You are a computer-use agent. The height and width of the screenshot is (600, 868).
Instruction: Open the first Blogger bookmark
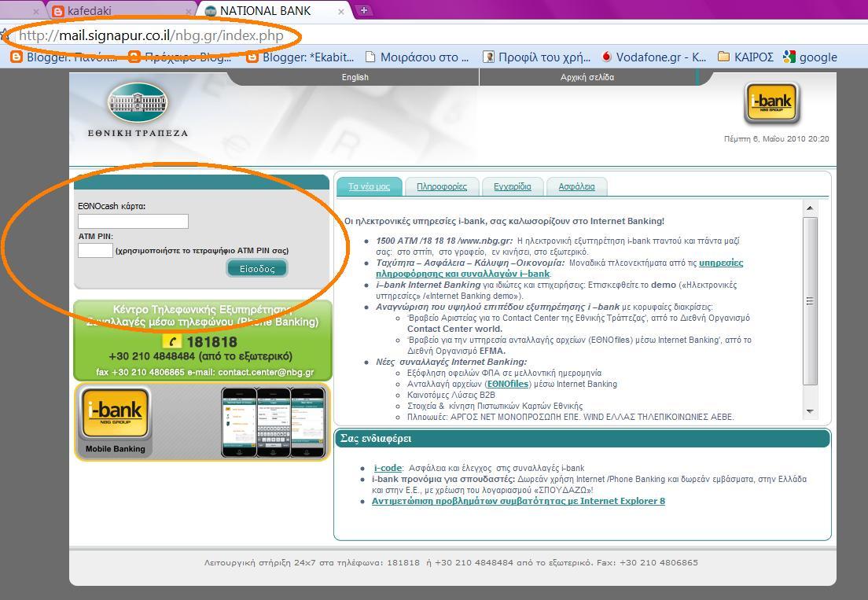(x=64, y=57)
